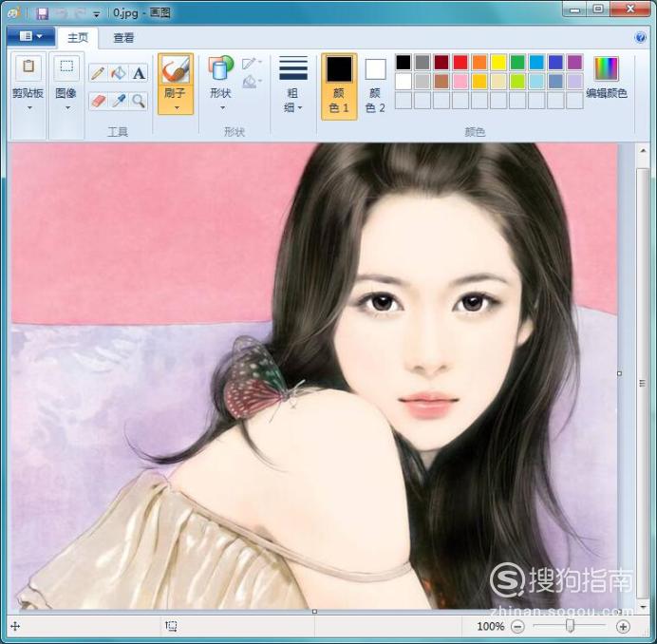Click the Paint application icon in title bar
The image size is (657, 644).
click(14, 13)
